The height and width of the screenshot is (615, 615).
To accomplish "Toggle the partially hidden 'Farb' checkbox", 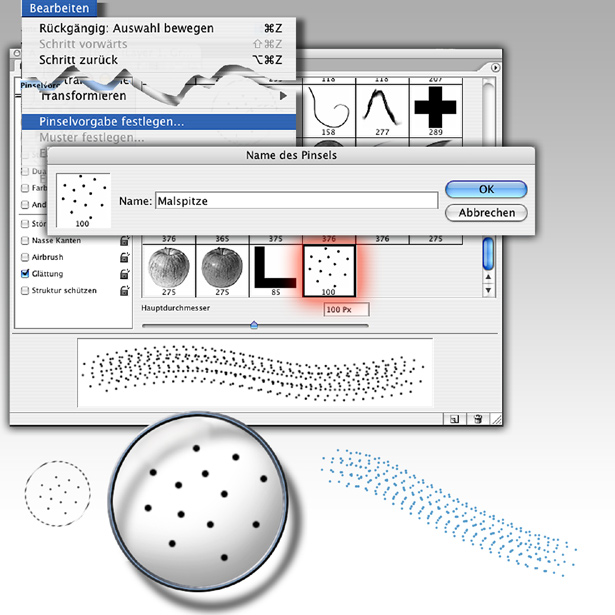I will click(x=25, y=188).
